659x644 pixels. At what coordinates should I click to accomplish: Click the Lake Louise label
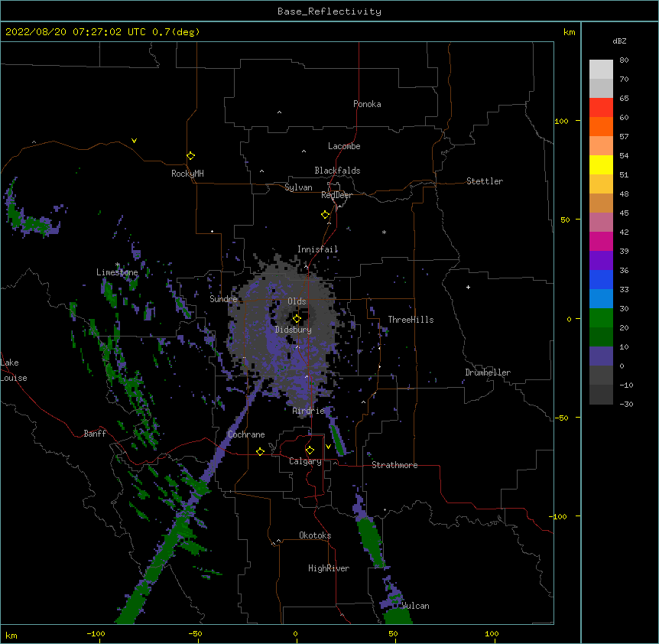point(14,370)
